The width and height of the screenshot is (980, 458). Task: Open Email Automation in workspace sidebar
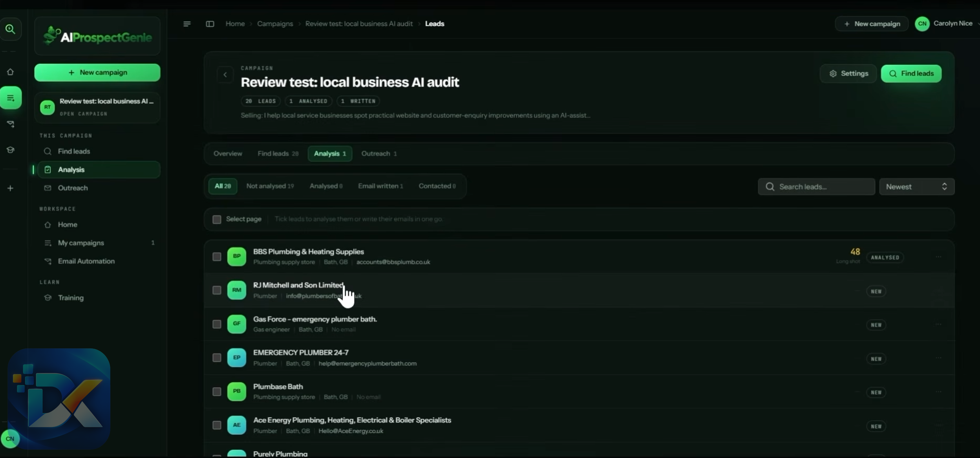(99, 261)
